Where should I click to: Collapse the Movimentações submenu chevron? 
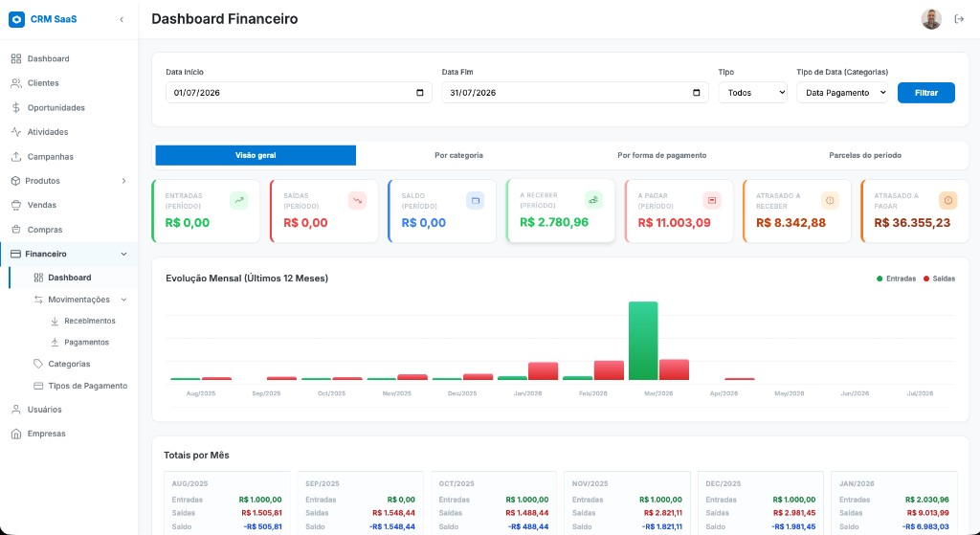pos(123,300)
